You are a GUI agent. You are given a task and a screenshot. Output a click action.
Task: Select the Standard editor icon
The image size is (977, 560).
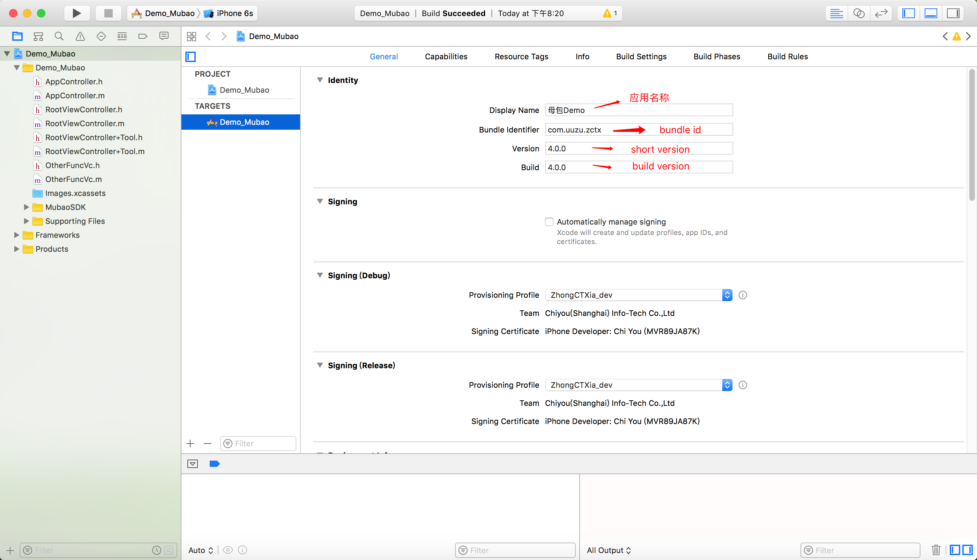(836, 13)
